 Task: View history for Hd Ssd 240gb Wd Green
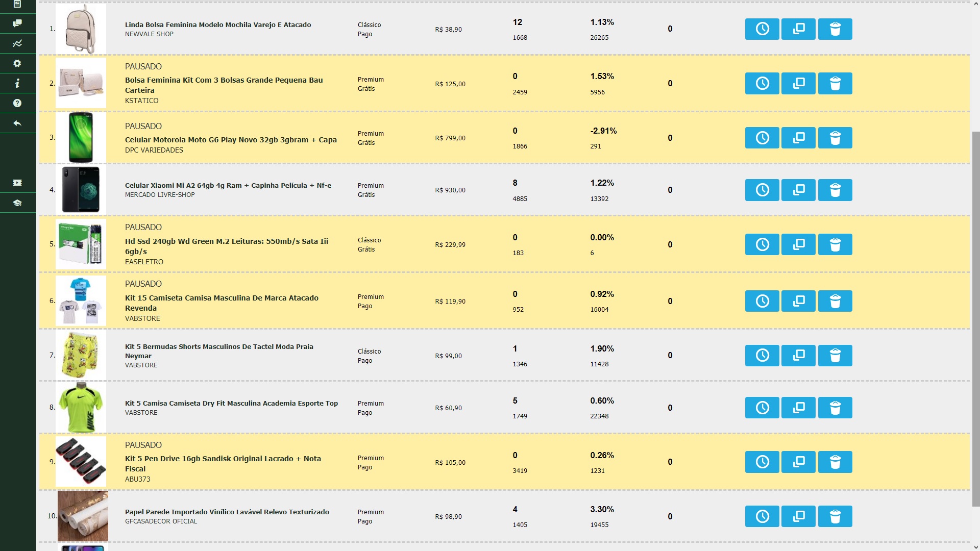762,244
